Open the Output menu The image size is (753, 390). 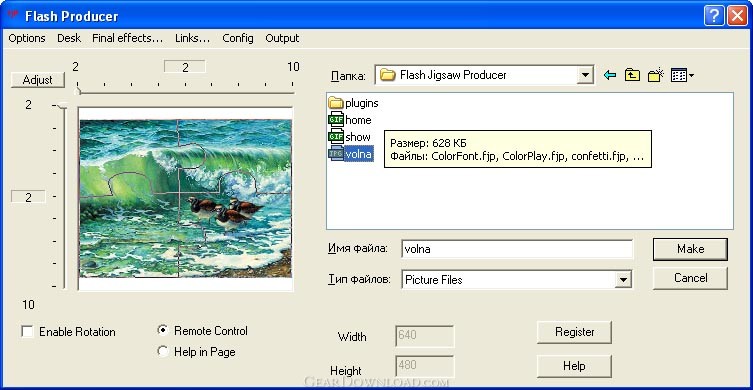pyautogui.click(x=282, y=38)
